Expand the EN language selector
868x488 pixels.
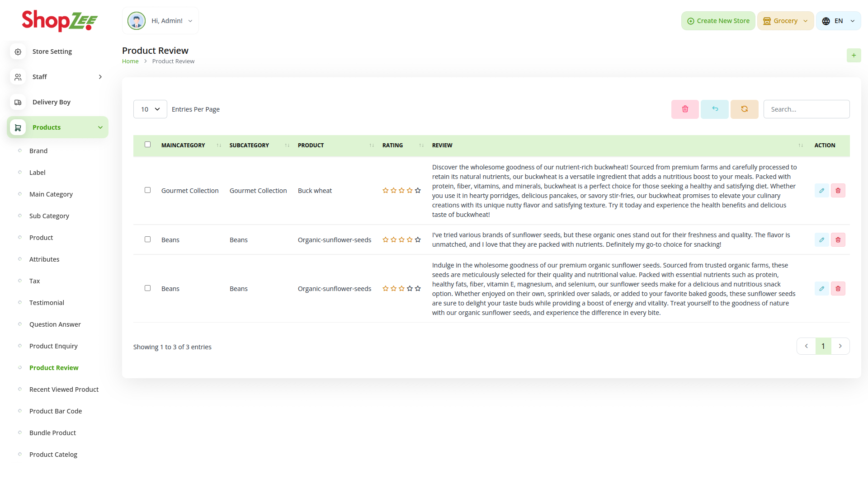[838, 21]
